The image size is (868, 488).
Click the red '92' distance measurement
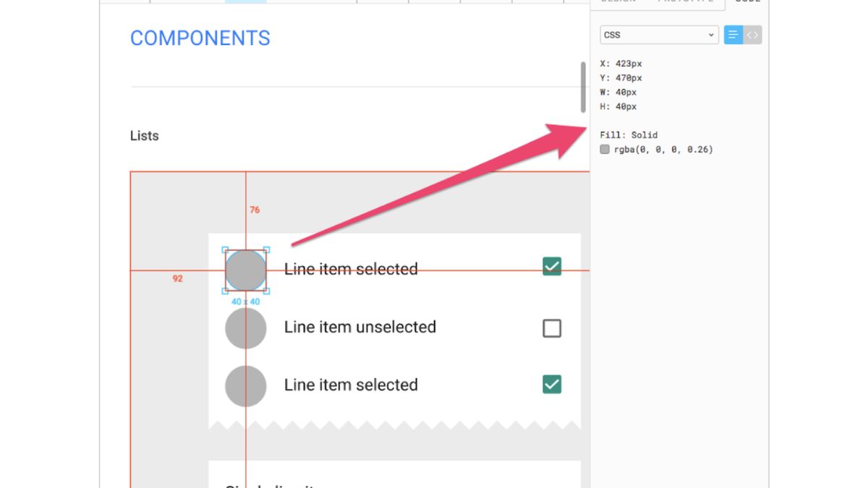177,278
